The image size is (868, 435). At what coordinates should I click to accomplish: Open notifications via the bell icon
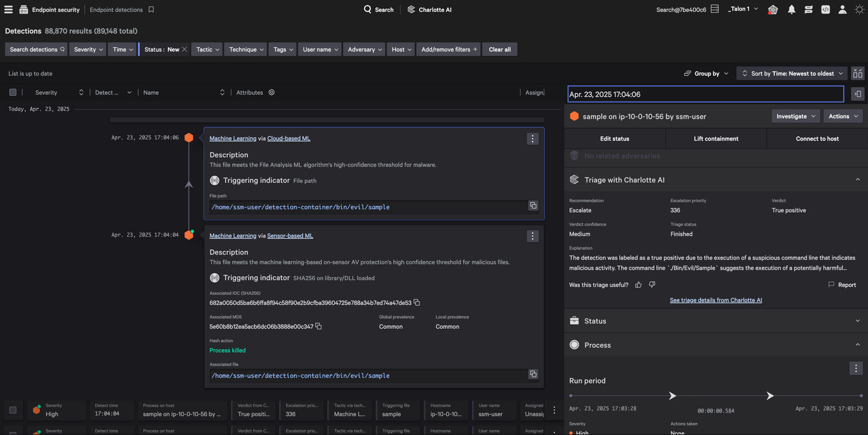click(791, 9)
